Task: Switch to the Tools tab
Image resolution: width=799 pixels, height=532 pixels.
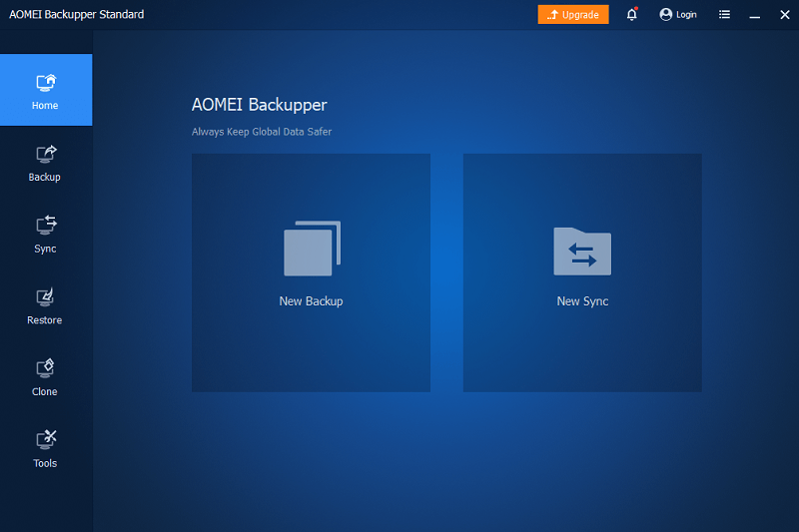Action: click(46, 449)
